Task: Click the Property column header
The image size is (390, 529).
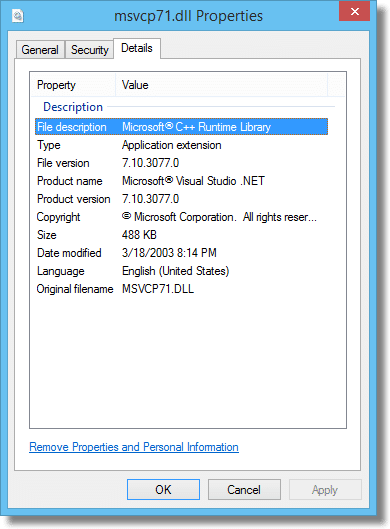Action: pyautogui.click(x=74, y=85)
